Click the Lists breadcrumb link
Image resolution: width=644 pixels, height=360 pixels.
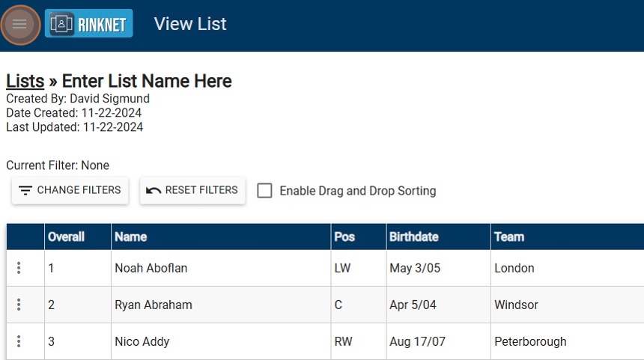(25, 81)
